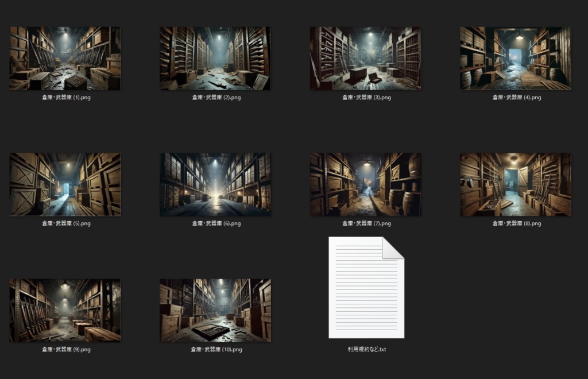Select thumbnail of 倉庫・武器庫 (6).png
Viewport: 588px width, 379px height.
coord(215,184)
